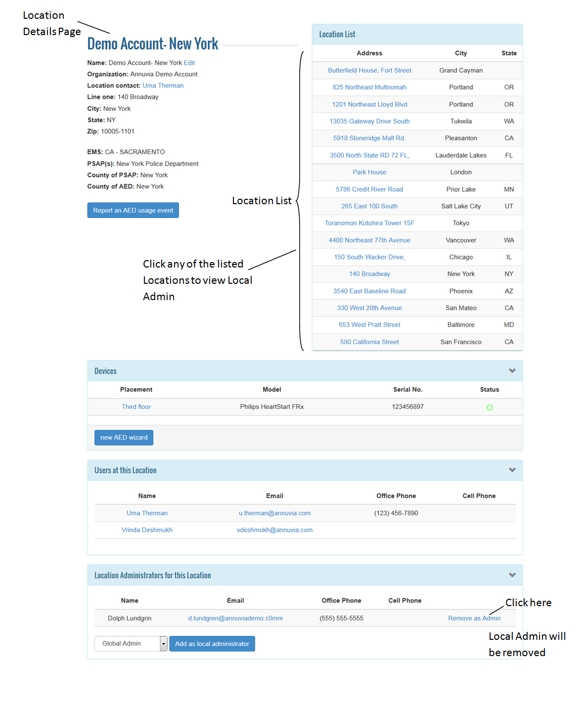Click Salt Lake City cell

coord(461,206)
